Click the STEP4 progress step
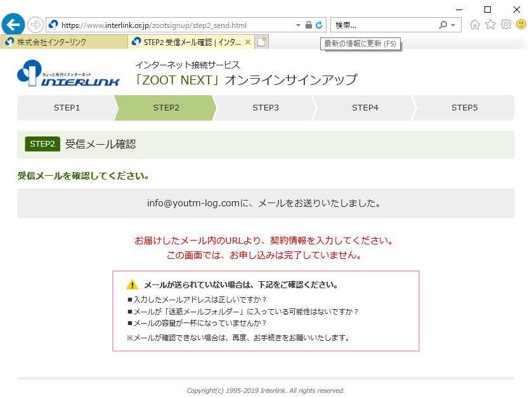This screenshot has height=398, width=532. point(365,108)
